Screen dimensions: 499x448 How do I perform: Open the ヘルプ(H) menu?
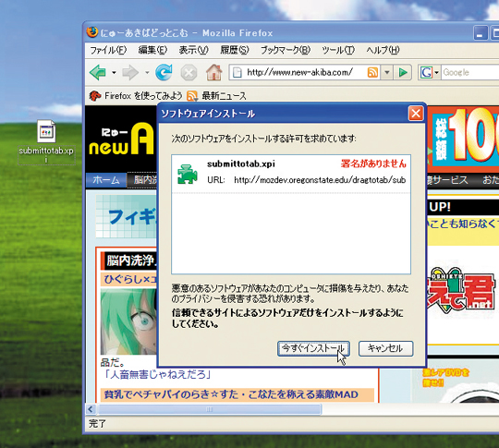point(383,50)
